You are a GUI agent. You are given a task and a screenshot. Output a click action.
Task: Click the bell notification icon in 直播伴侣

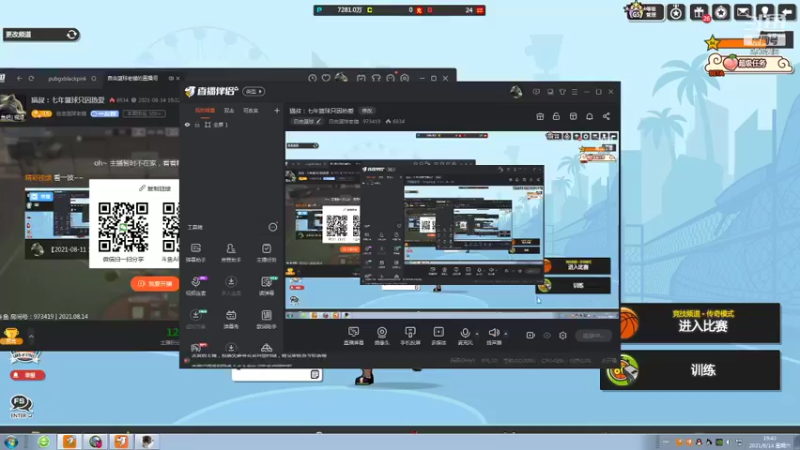click(589, 116)
